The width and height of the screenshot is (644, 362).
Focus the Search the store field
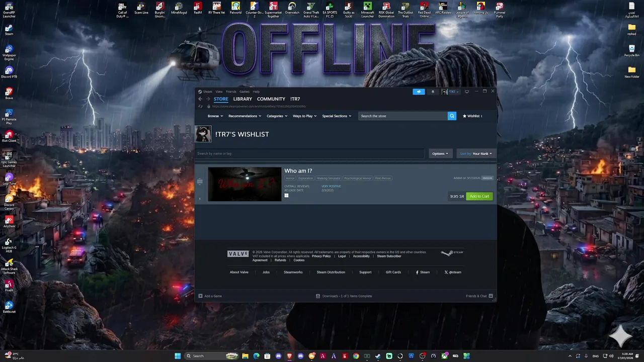click(403, 116)
